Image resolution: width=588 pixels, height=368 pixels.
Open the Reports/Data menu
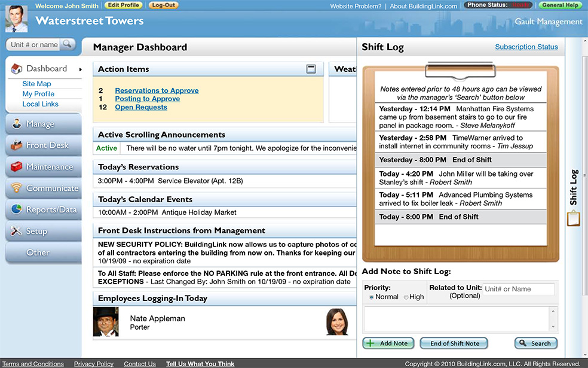(x=44, y=209)
